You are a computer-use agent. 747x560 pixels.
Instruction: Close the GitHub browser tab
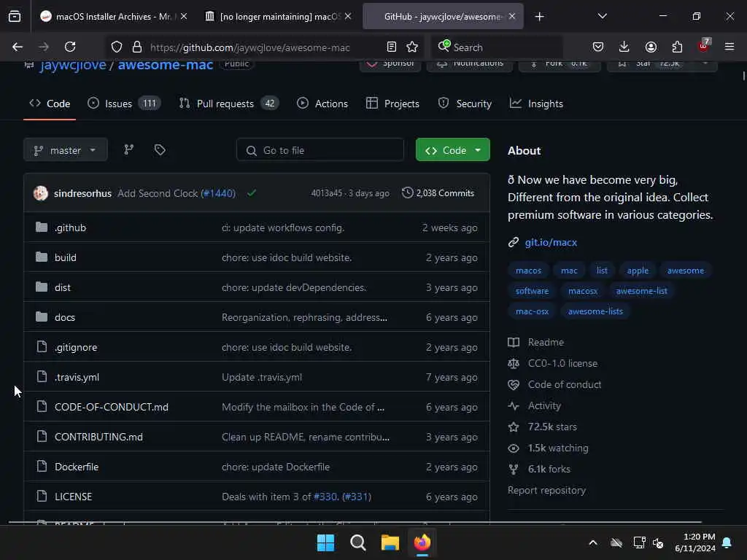tap(512, 16)
